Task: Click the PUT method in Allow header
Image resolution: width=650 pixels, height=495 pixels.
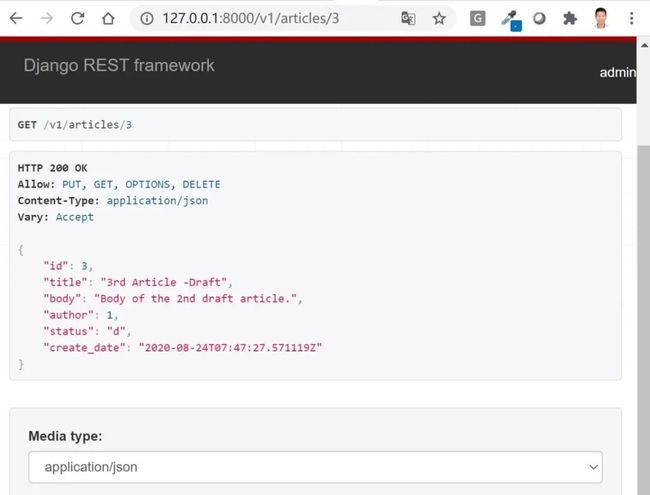Action: [x=71, y=184]
